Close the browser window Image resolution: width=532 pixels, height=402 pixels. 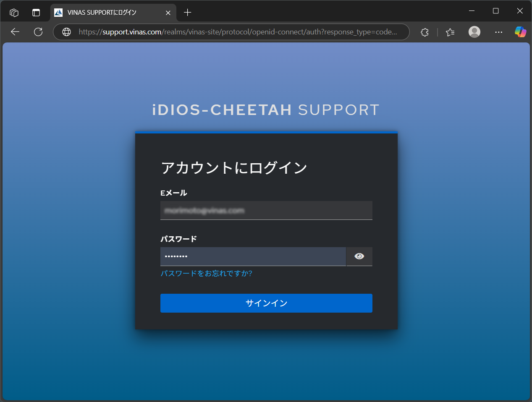pos(520,11)
